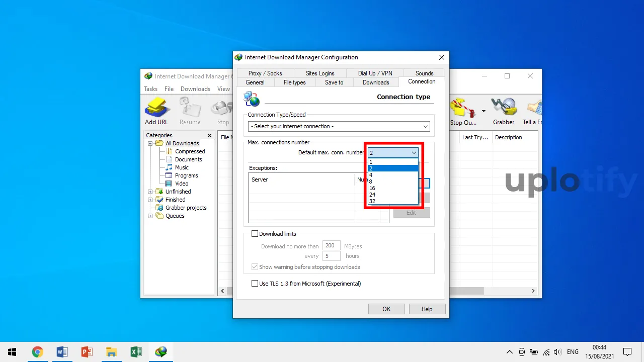644x362 pixels.
Task: Switch to the Dial Up / VPN tab
Action: click(375, 73)
